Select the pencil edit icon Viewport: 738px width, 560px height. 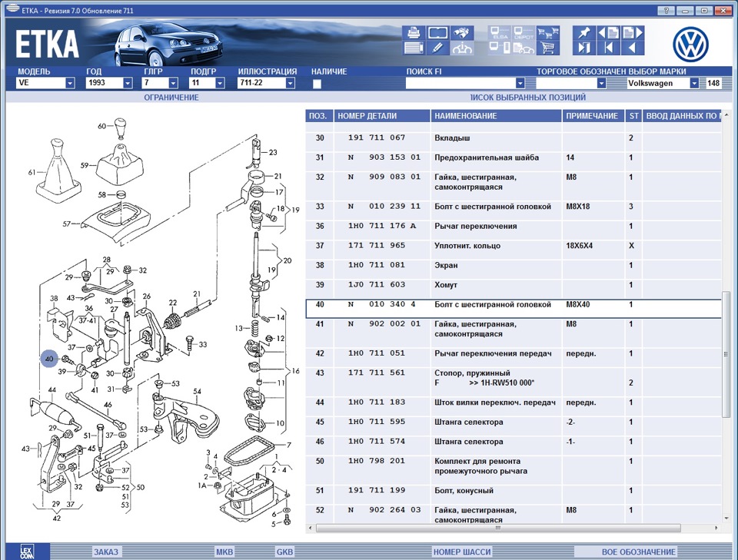click(437, 48)
